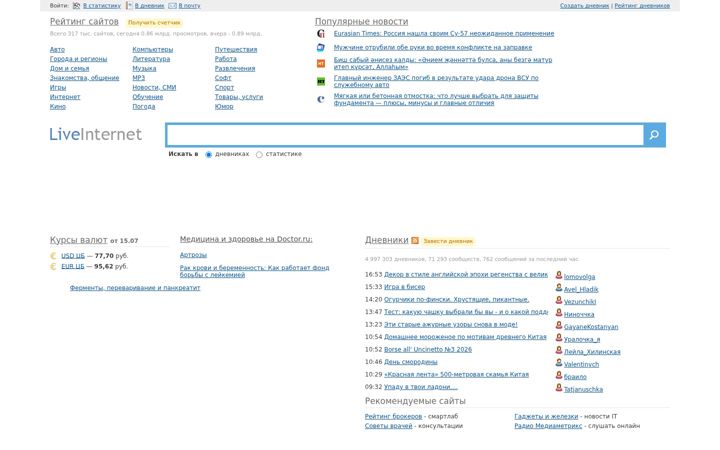Click the user avatar icon beside Ниночка
Screen dimensions: 720x450
[x=559, y=313]
